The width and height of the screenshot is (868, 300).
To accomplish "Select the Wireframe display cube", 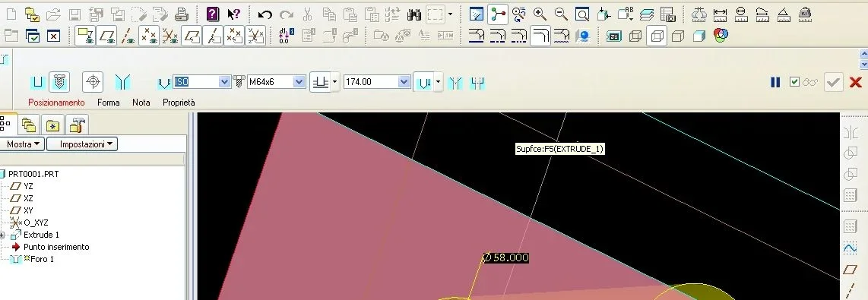I will point(635,36).
